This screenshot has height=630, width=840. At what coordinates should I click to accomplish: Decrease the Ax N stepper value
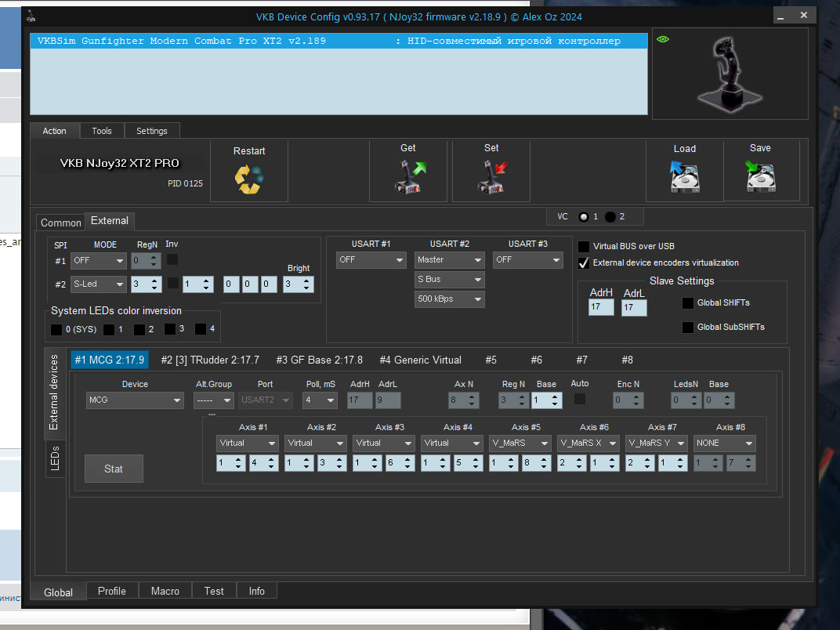(472, 404)
